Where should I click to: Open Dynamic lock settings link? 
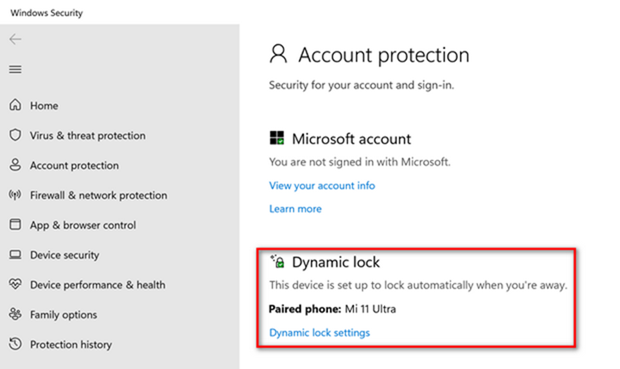319,333
